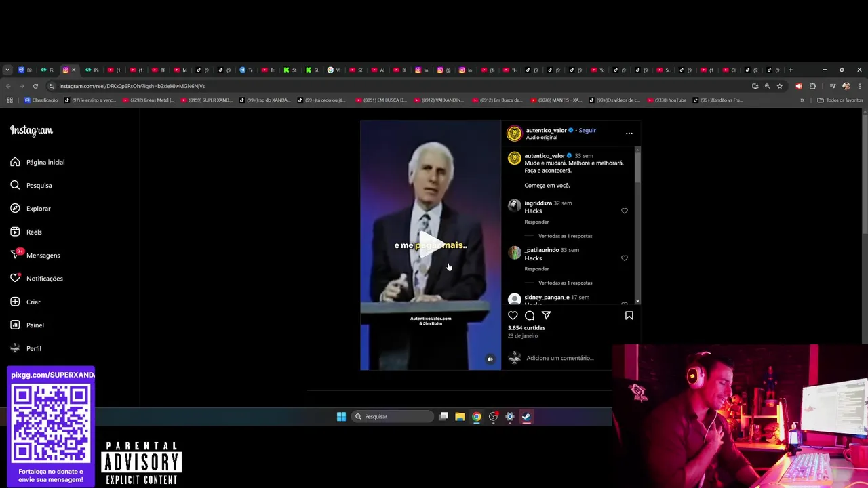
Task: Open Task View on the taskbar
Action: (443, 417)
